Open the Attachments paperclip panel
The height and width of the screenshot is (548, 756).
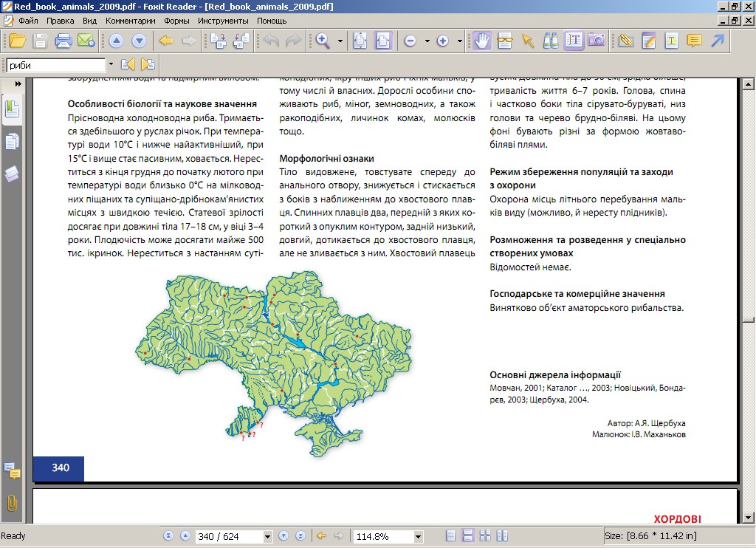point(12,503)
